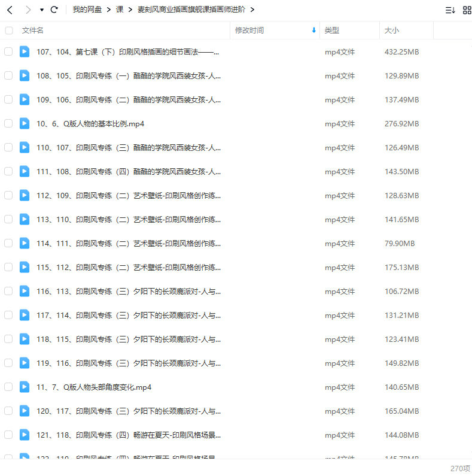This screenshot has width=472, height=476.
Task: Select checkbox for file 107、104、第七课
Action: [x=8, y=51]
